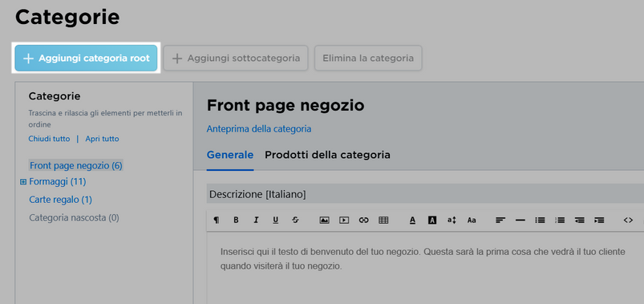
Task: Open the font size dropdown
Action: click(x=452, y=221)
